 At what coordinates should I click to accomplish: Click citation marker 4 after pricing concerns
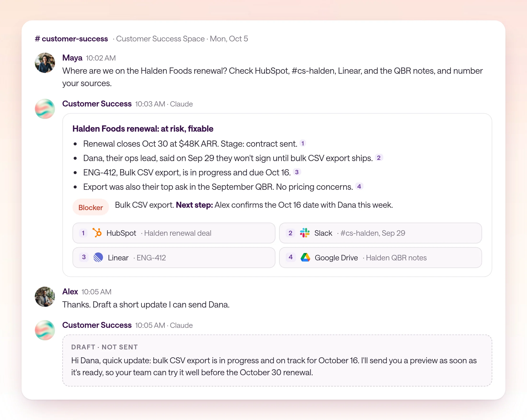tap(359, 187)
